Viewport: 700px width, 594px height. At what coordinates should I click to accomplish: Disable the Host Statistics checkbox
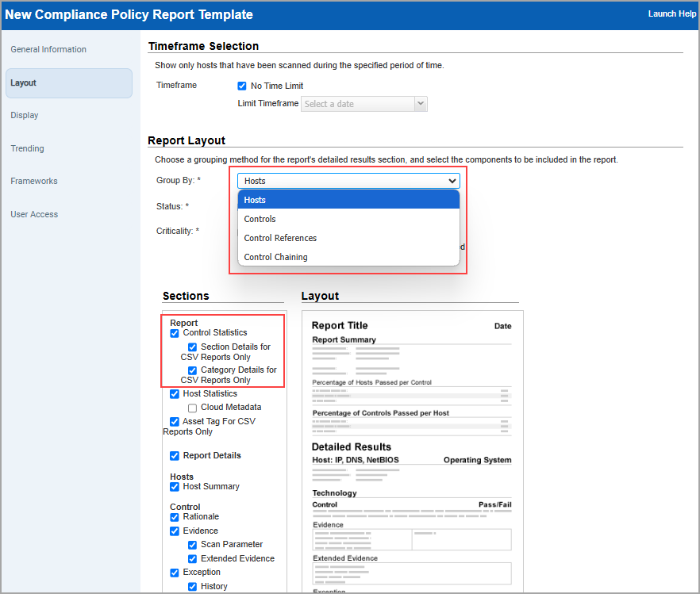tap(175, 393)
